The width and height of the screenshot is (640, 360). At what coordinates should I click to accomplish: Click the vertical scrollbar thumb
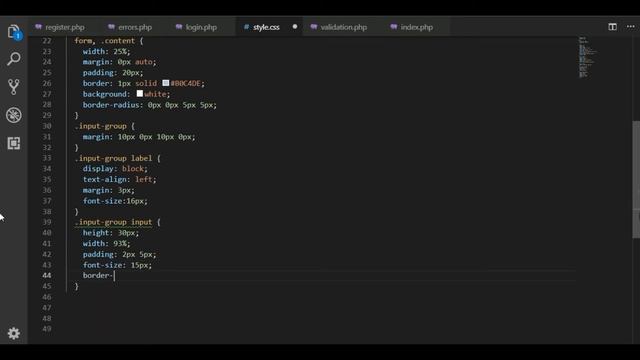pyautogui.click(x=636, y=180)
